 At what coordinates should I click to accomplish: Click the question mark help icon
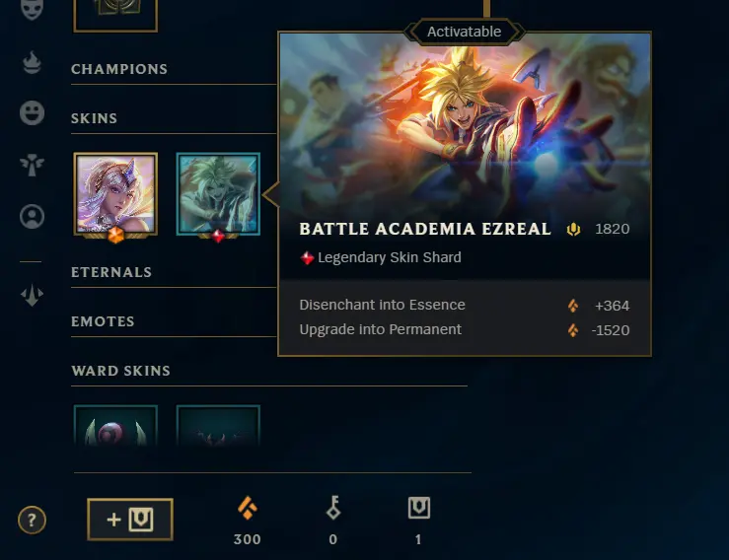[32, 520]
